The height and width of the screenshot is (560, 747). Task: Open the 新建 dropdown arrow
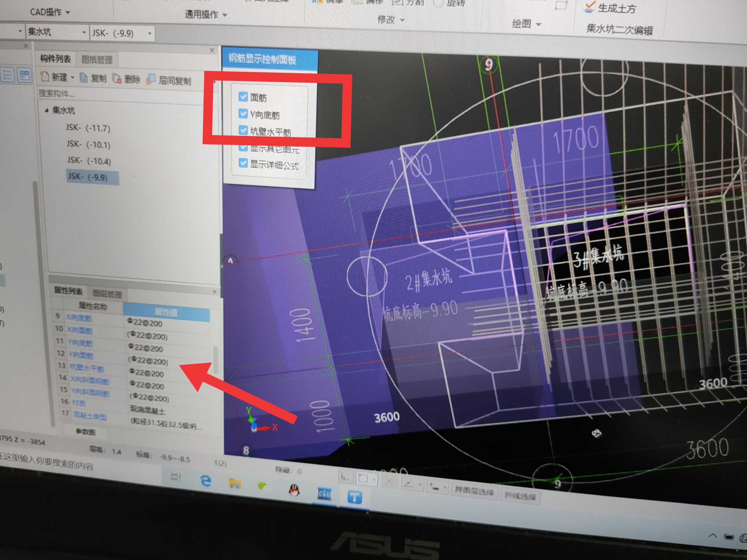tap(72, 78)
